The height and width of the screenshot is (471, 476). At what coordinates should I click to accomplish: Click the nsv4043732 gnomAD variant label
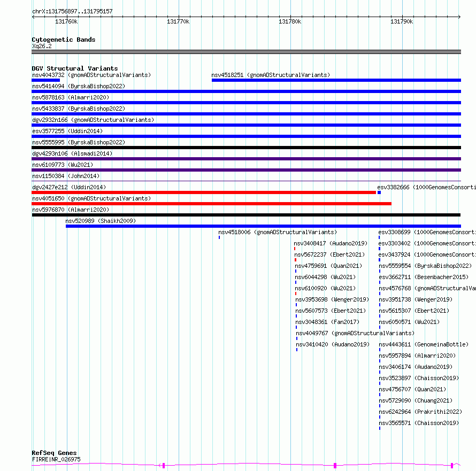(91, 75)
